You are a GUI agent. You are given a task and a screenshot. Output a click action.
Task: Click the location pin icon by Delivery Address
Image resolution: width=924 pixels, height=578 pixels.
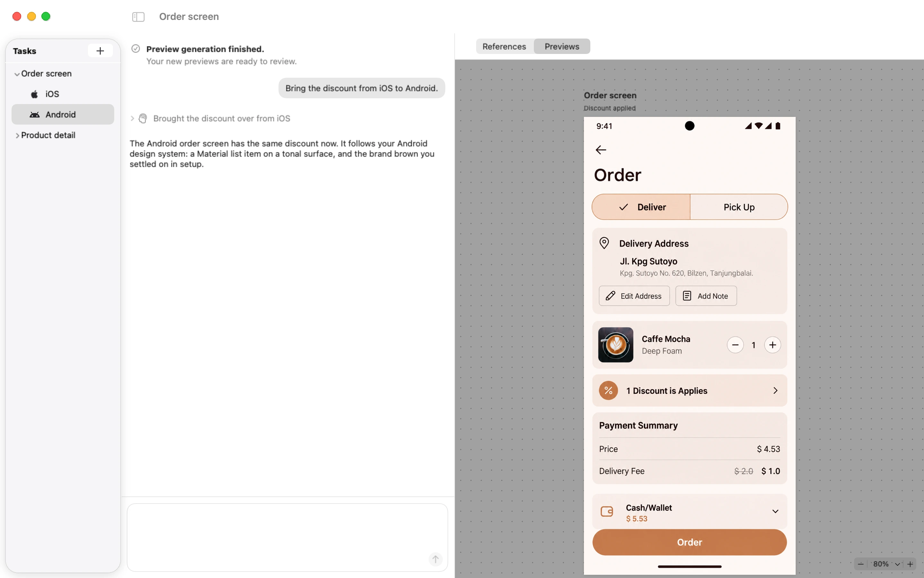click(x=604, y=243)
